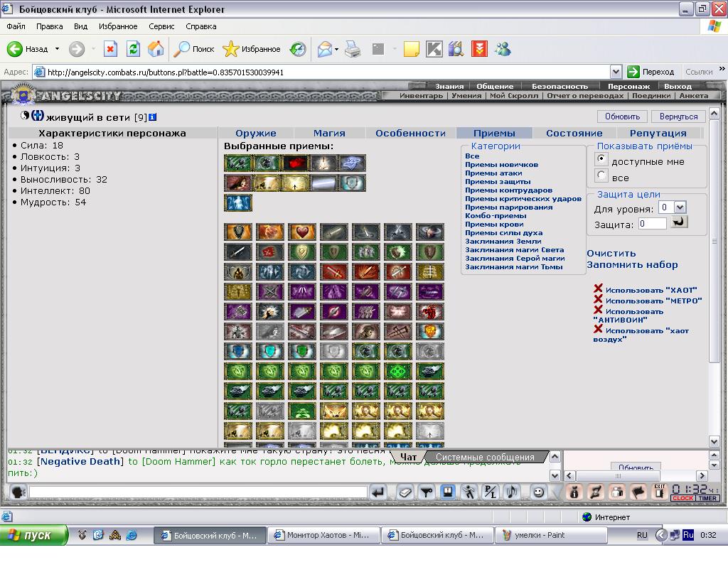
Task: Delete the saved set "ХАОТ" red cross
Action: point(598,288)
